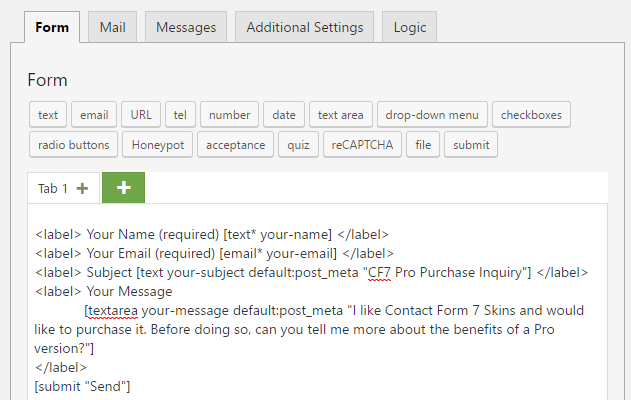Go to the Additional Settings tab
The height and width of the screenshot is (400, 631).
pos(305,27)
